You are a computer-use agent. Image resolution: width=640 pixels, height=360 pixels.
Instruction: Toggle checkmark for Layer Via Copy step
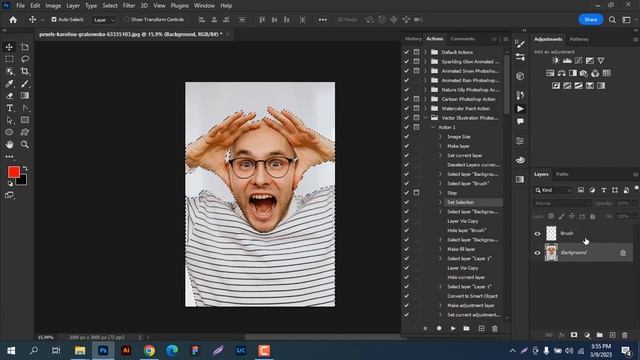tap(407, 221)
